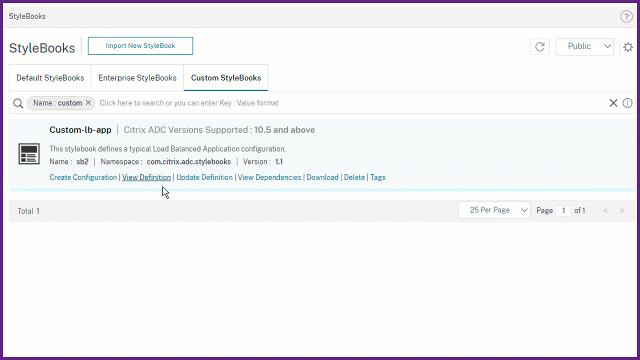Click the Custom-lb-app stylebook icon
The height and width of the screenshot is (360, 640).
pos(29,154)
